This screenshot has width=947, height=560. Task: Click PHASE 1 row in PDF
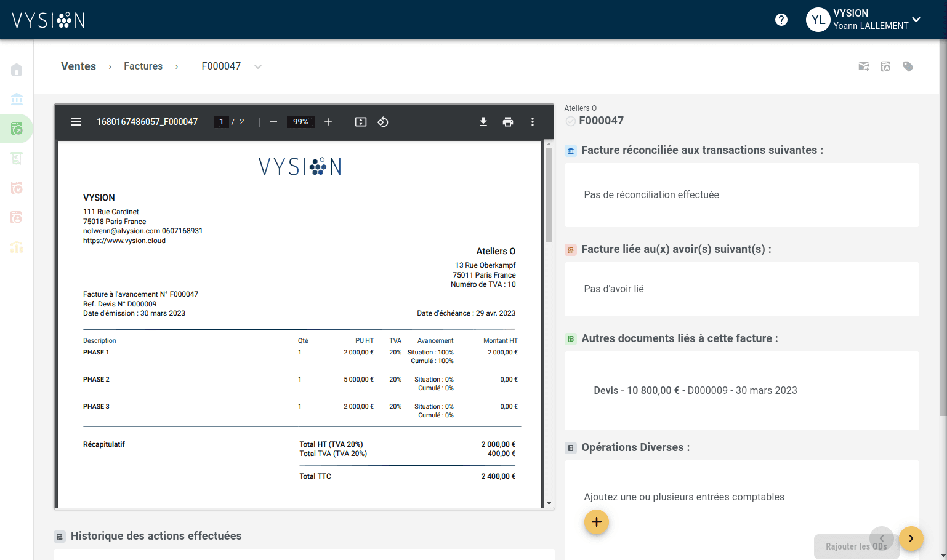[x=300, y=356]
